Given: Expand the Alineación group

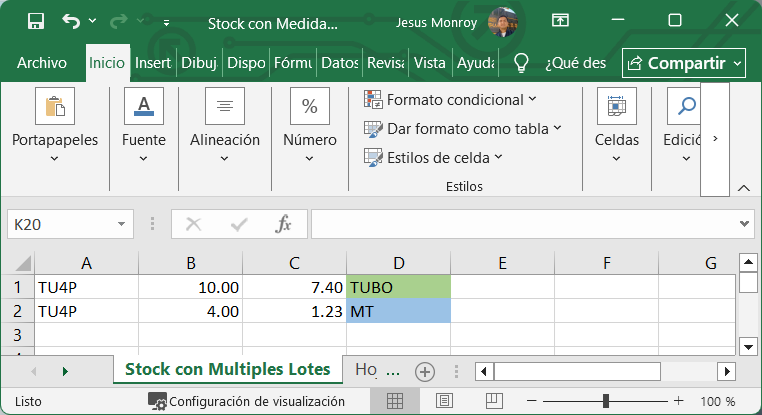Looking at the screenshot, I should pos(225,126).
